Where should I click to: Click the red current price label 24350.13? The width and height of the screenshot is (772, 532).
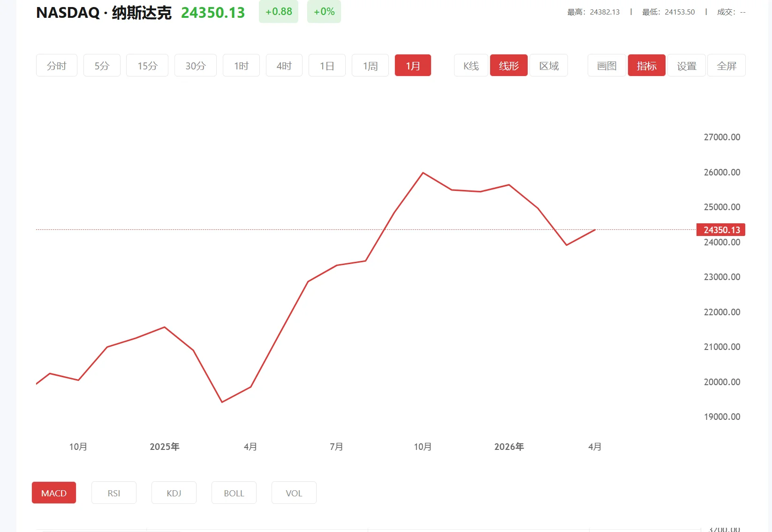(721, 230)
